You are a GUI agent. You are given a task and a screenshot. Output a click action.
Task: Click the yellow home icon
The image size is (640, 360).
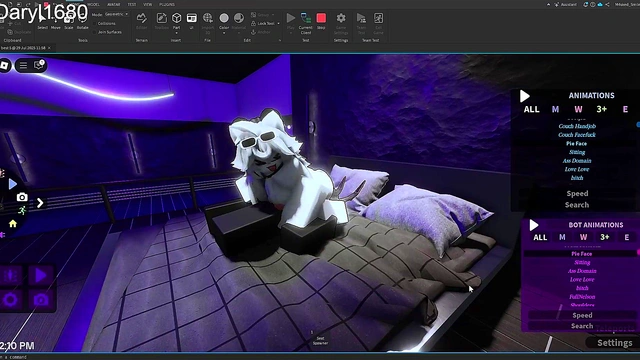13,224
